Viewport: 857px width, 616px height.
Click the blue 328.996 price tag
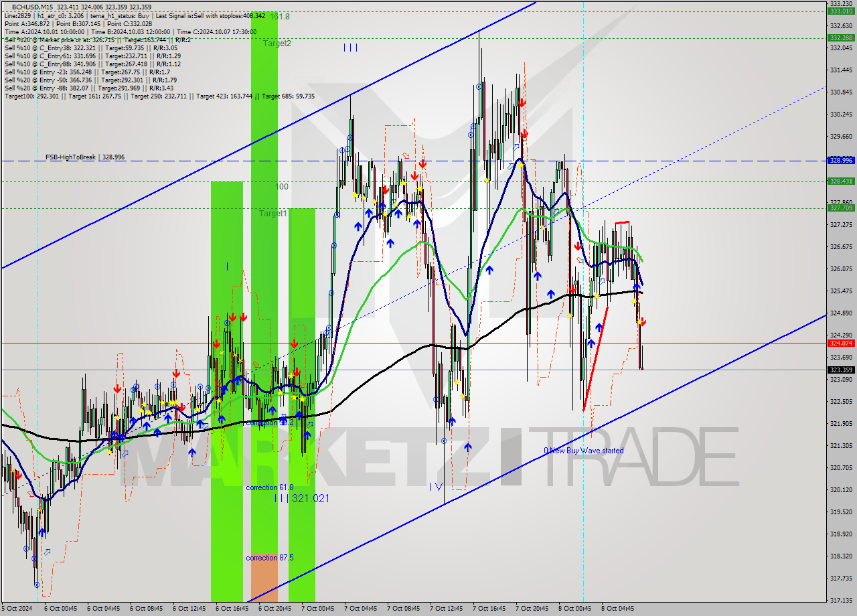coord(840,161)
